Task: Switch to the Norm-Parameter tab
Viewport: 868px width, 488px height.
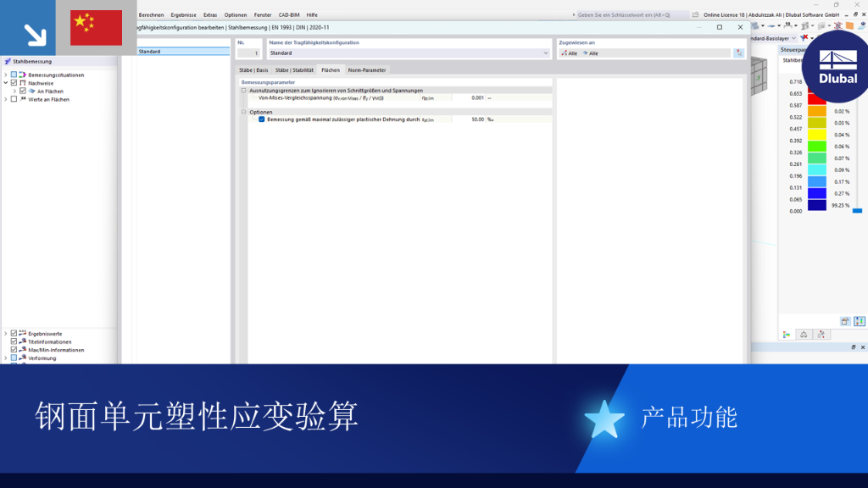Action: pyautogui.click(x=367, y=70)
